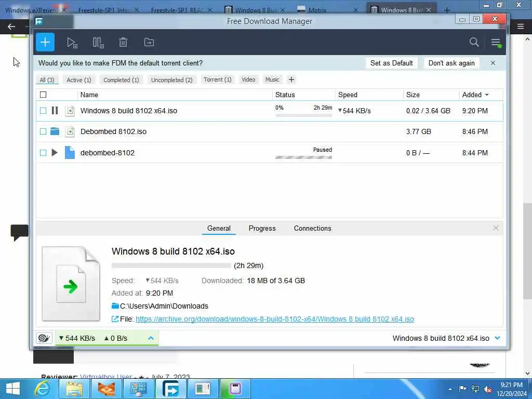Dismiss the default torrent client prompt
The width and height of the screenshot is (532, 399).
(x=493, y=63)
